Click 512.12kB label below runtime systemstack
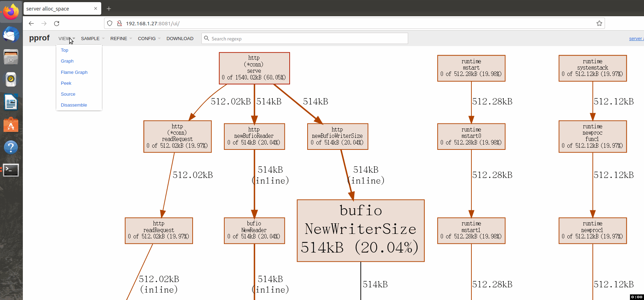 [x=614, y=102]
